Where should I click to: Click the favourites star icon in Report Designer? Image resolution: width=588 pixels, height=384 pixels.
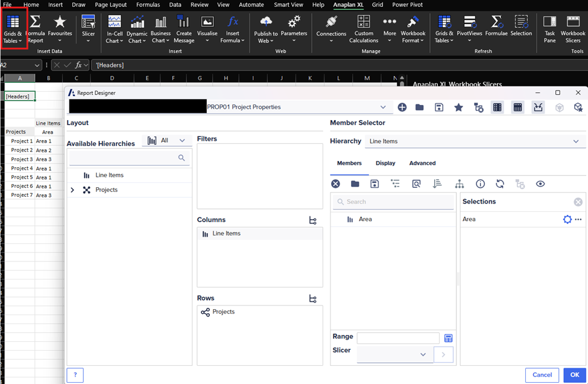tap(458, 107)
